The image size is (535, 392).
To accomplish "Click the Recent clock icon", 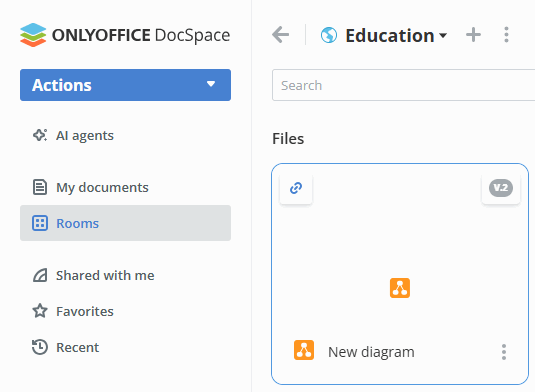I will (40, 347).
